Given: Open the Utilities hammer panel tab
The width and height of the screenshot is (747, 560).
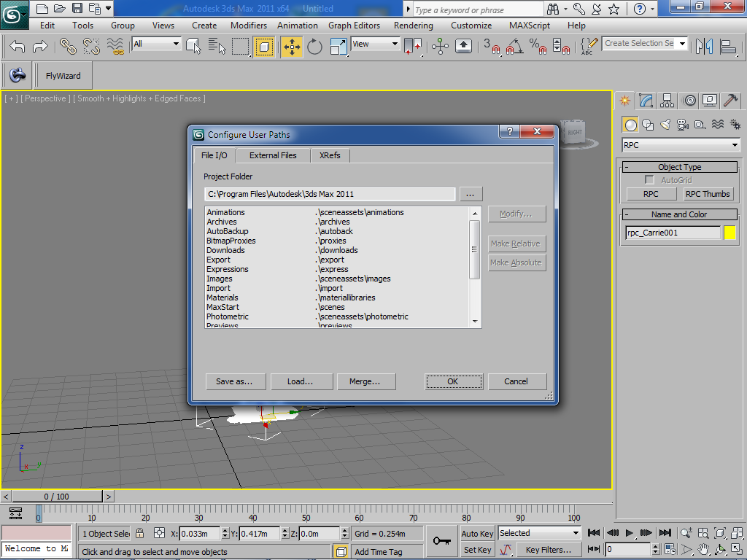Looking at the screenshot, I should pyautogui.click(x=731, y=100).
